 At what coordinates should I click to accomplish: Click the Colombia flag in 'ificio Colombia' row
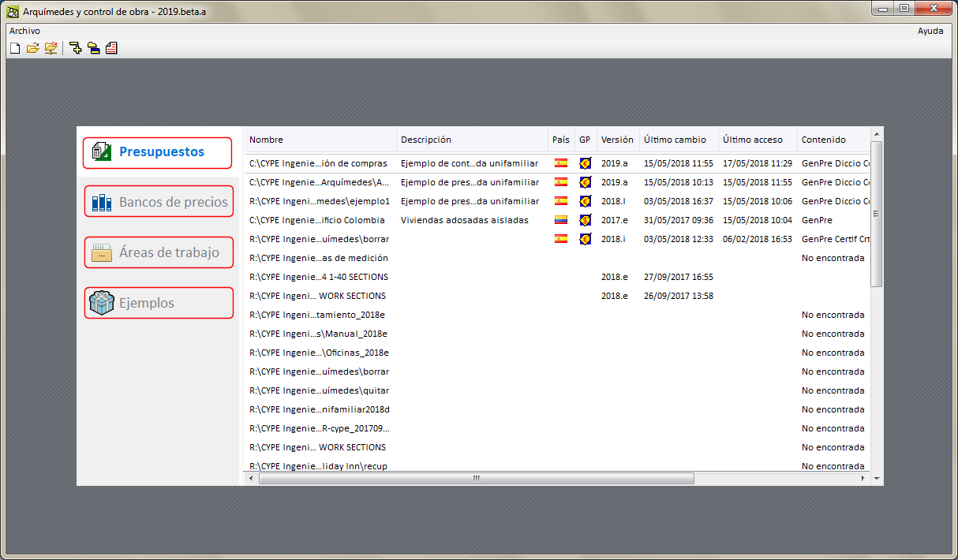[561, 220]
